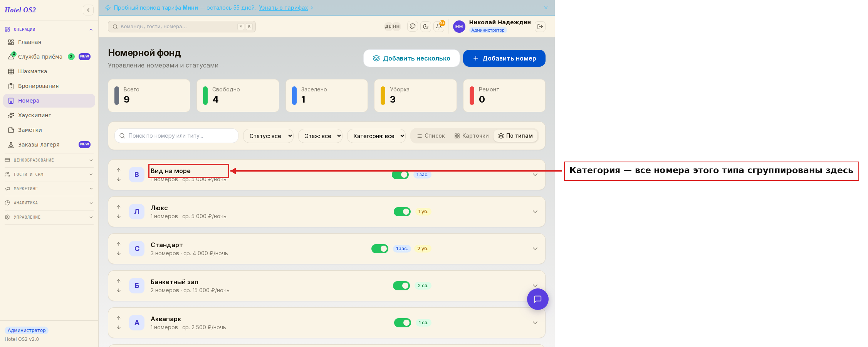Open the Статус: все dropdown

tap(269, 136)
